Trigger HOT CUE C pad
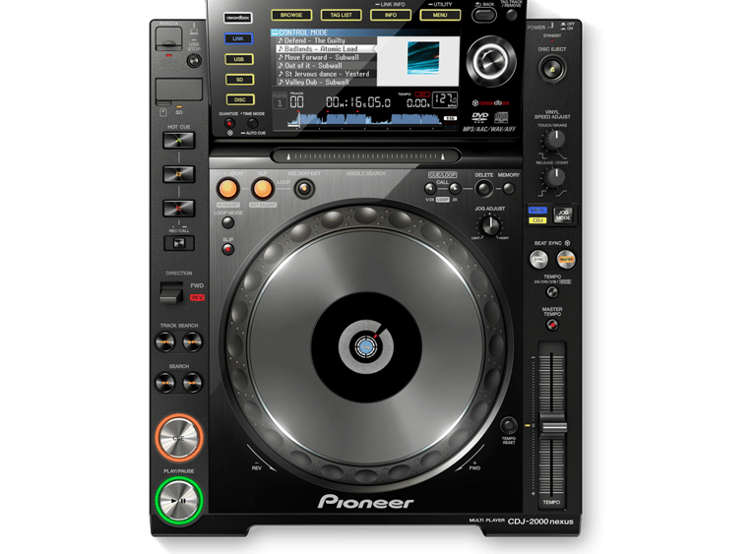Image resolution: width=756 pixels, height=554 pixels. pyautogui.click(x=179, y=209)
